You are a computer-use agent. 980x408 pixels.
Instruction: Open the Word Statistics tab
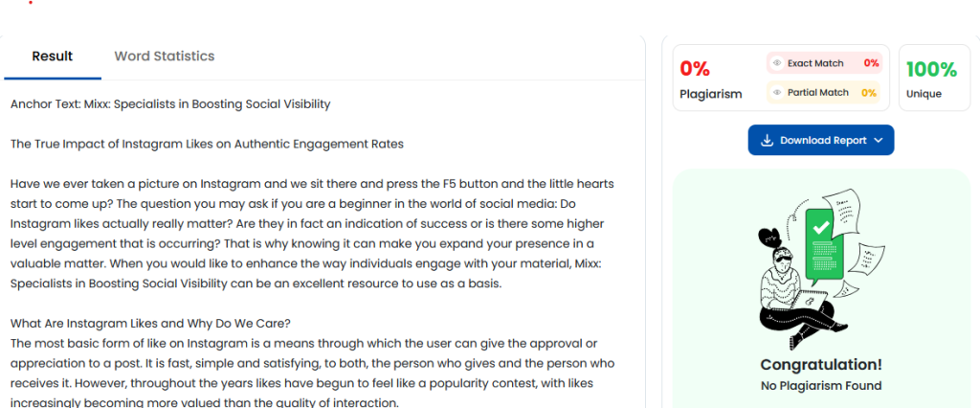(x=164, y=57)
